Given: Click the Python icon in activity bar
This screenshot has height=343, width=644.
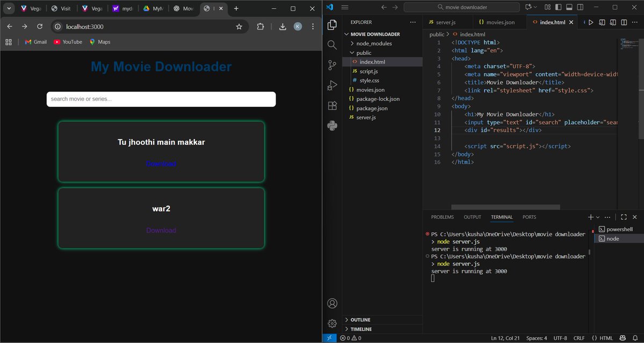Looking at the screenshot, I should (x=332, y=126).
